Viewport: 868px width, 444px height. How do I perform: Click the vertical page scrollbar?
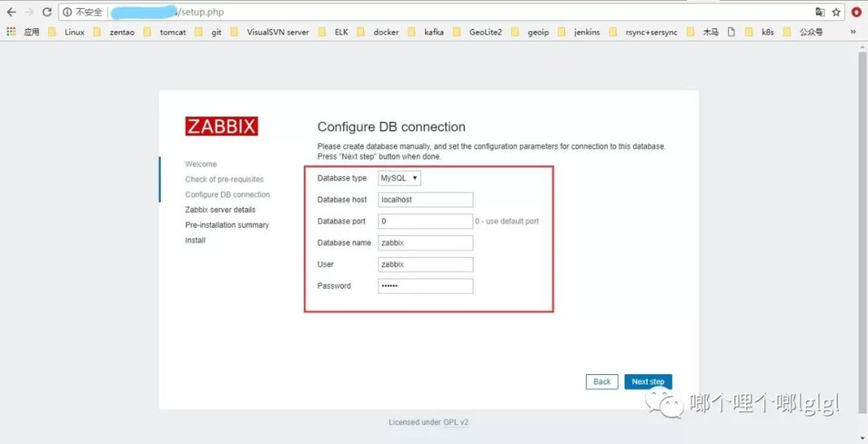tap(862, 232)
